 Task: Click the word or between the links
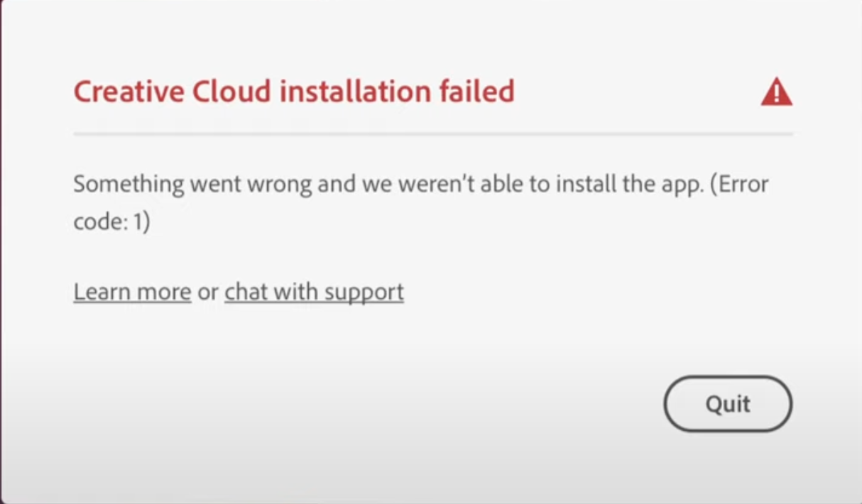coord(208,292)
